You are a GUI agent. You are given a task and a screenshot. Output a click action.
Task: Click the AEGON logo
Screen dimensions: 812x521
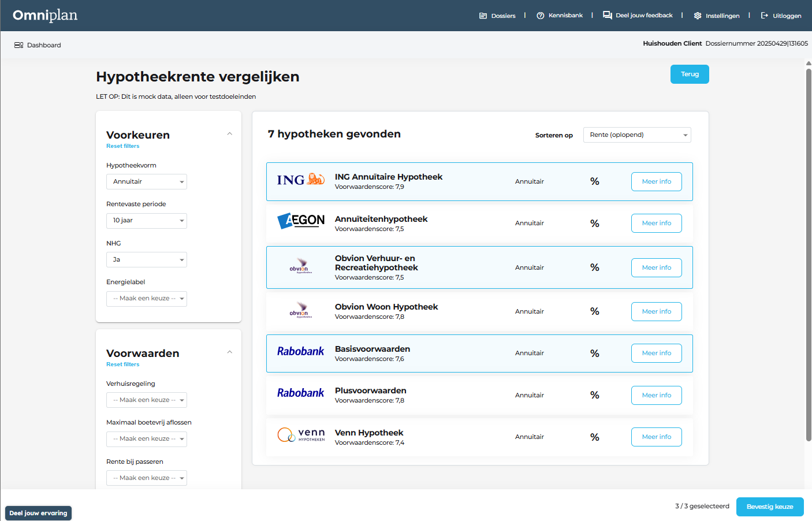(301, 221)
